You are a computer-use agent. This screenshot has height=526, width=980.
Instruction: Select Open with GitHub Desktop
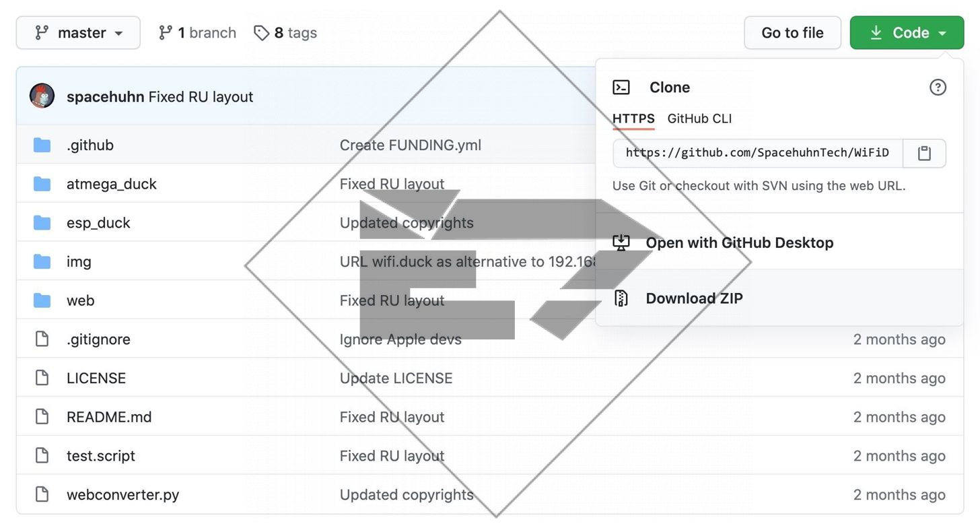click(739, 242)
